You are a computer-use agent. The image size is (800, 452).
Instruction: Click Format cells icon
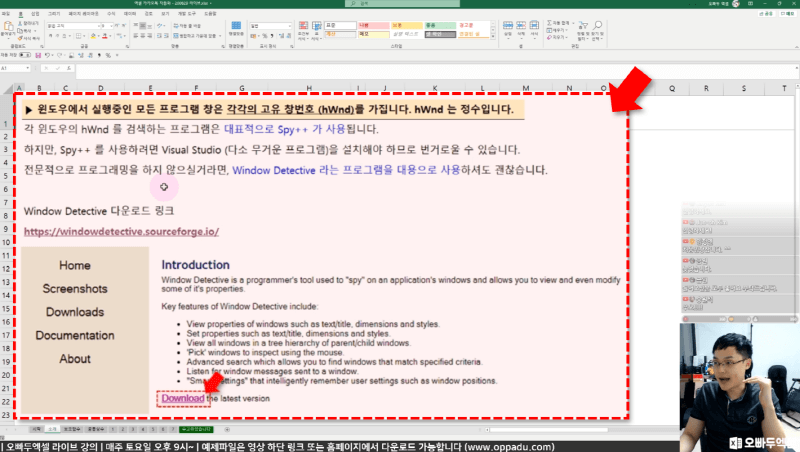click(x=534, y=26)
